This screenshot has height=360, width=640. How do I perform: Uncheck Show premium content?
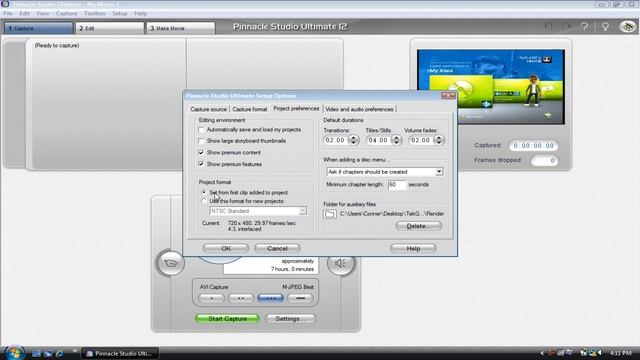(201, 152)
